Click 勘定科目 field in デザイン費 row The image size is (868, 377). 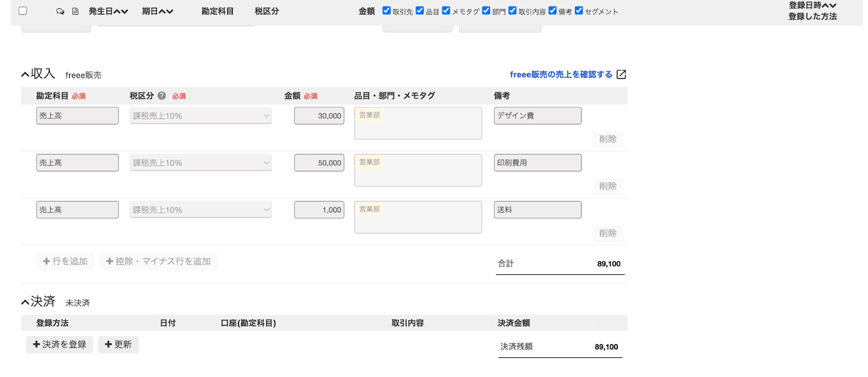tap(78, 116)
